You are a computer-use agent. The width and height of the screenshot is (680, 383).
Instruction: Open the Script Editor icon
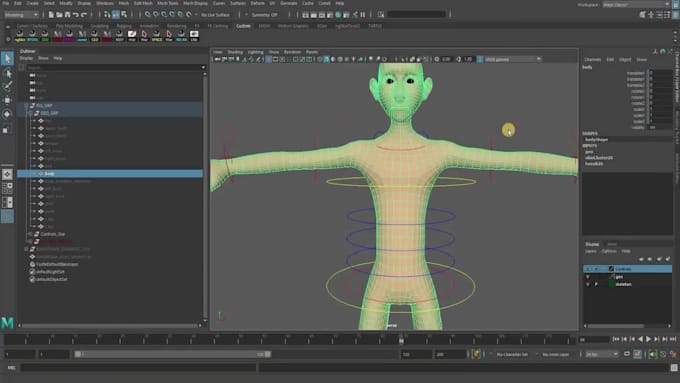click(x=674, y=368)
